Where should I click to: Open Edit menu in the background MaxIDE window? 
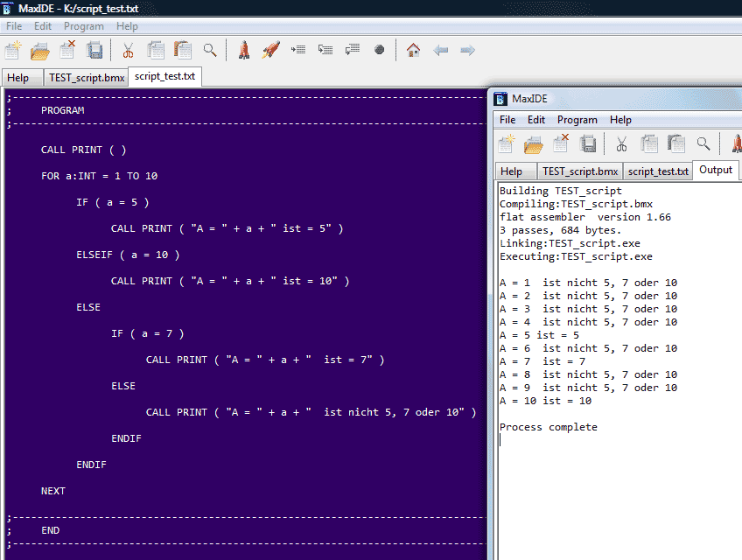pos(43,26)
